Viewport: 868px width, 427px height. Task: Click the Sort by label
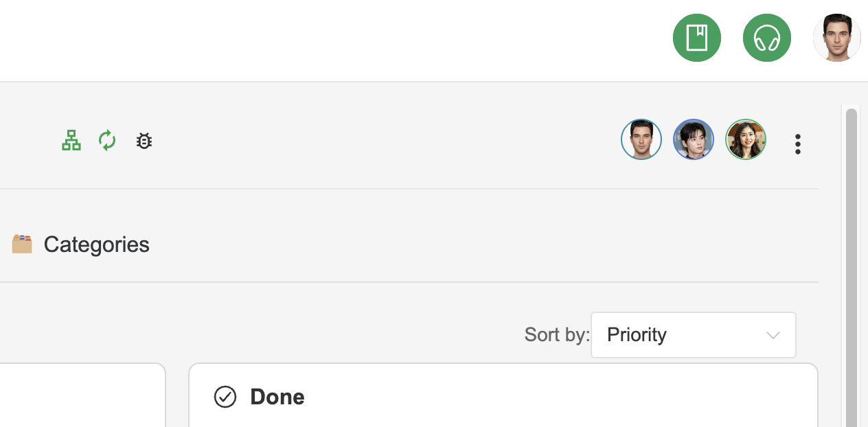click(556, 335)
